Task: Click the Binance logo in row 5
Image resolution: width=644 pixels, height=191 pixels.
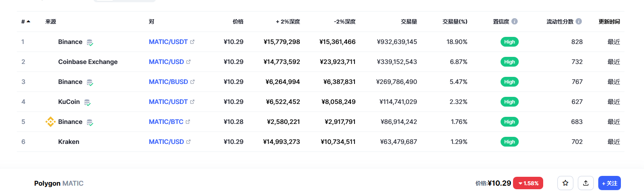Action: 51,122
